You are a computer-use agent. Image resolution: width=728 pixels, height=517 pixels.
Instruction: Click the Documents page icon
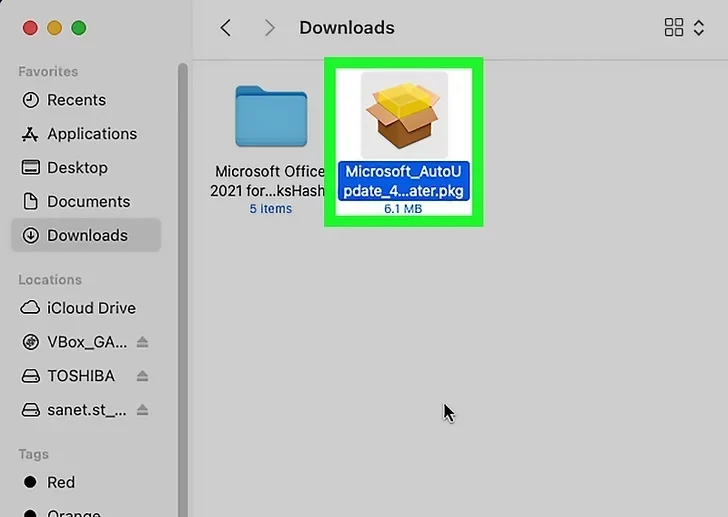click(31, 201)
